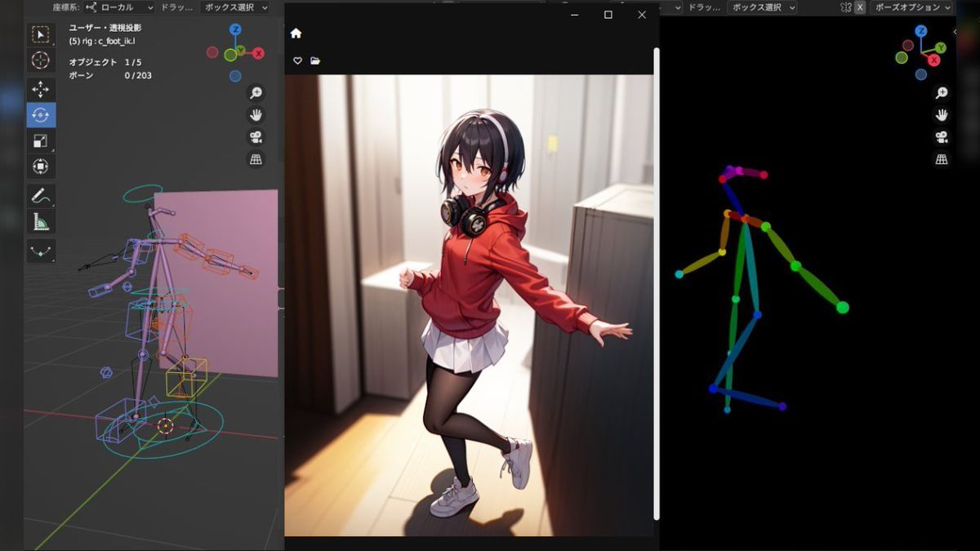Click the rig : c_foot_ik.l text
Image resolution: width=980 pixels, height=551 pixels.
pos(102,41)
